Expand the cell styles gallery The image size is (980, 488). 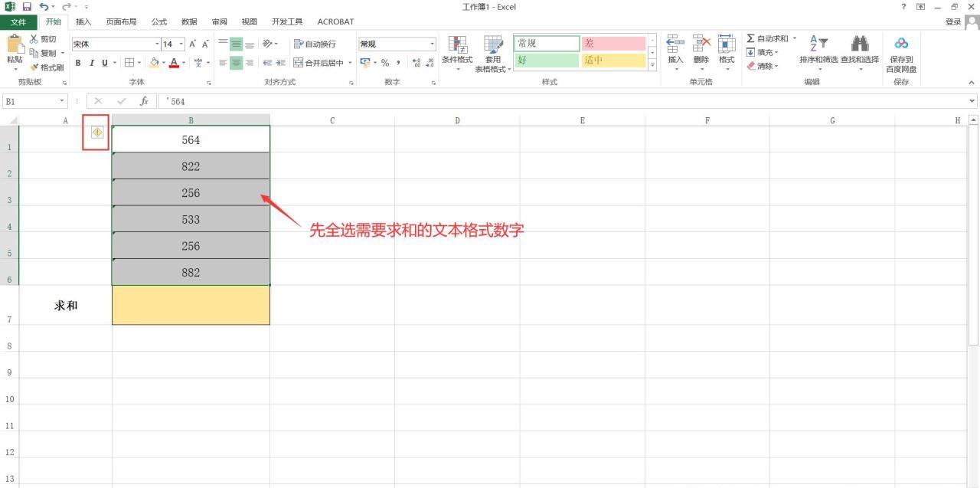click(653, 66)
